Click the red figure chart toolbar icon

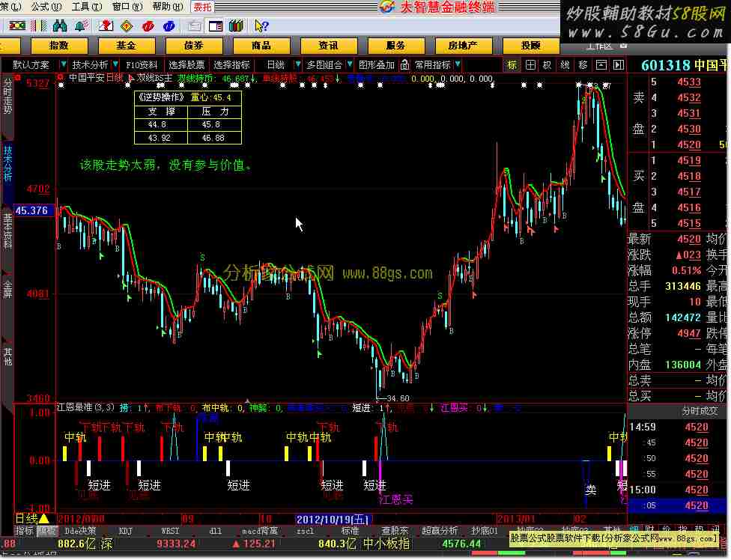pos(106,25)
